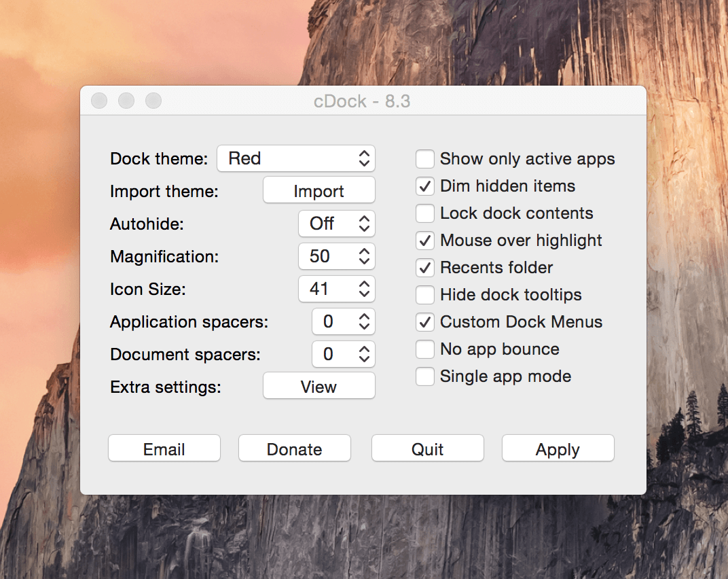
Task: Quit cDock with the Quit button
Action: [x=428, y=449]
